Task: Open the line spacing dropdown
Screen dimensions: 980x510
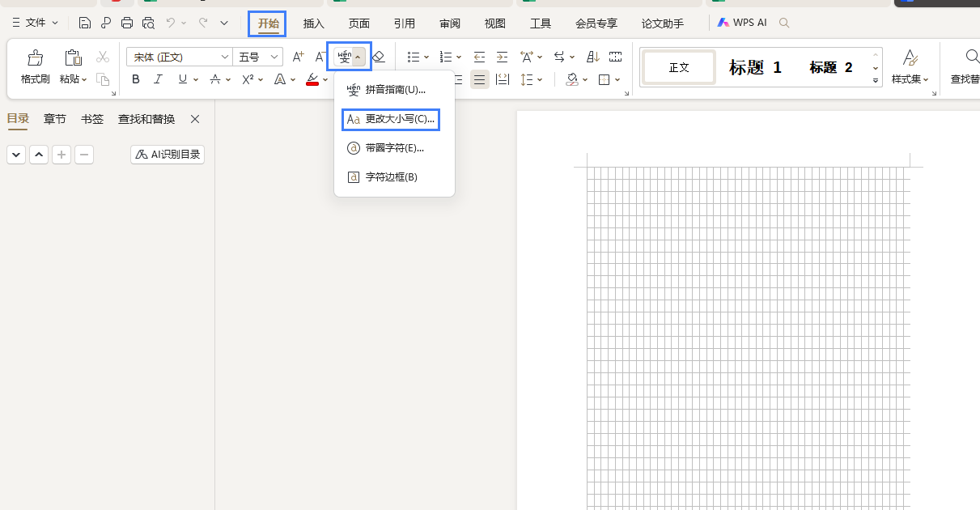Action: click(x=541, y=79)
